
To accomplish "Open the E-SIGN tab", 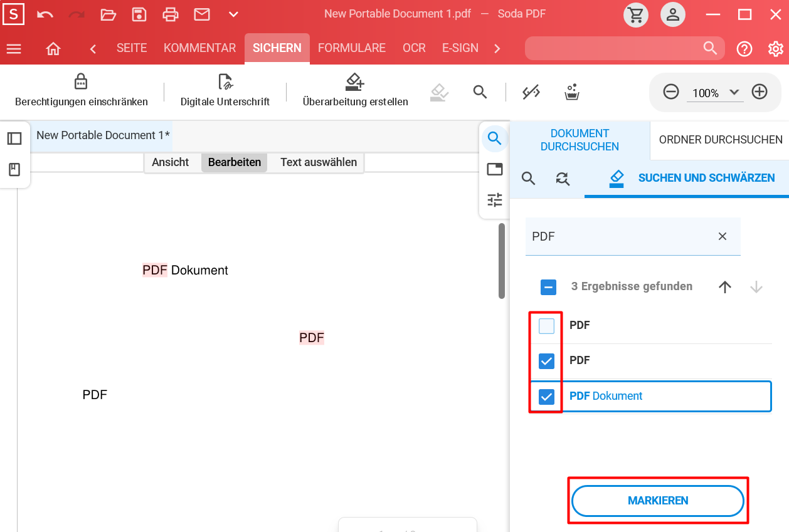I will 460,48.
